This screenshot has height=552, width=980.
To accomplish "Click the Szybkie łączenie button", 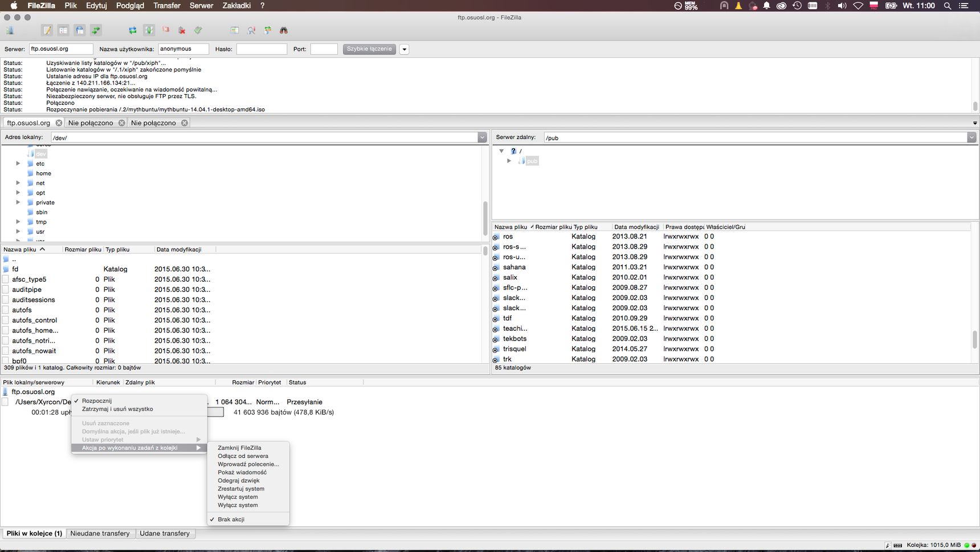I will pos(369,49).
